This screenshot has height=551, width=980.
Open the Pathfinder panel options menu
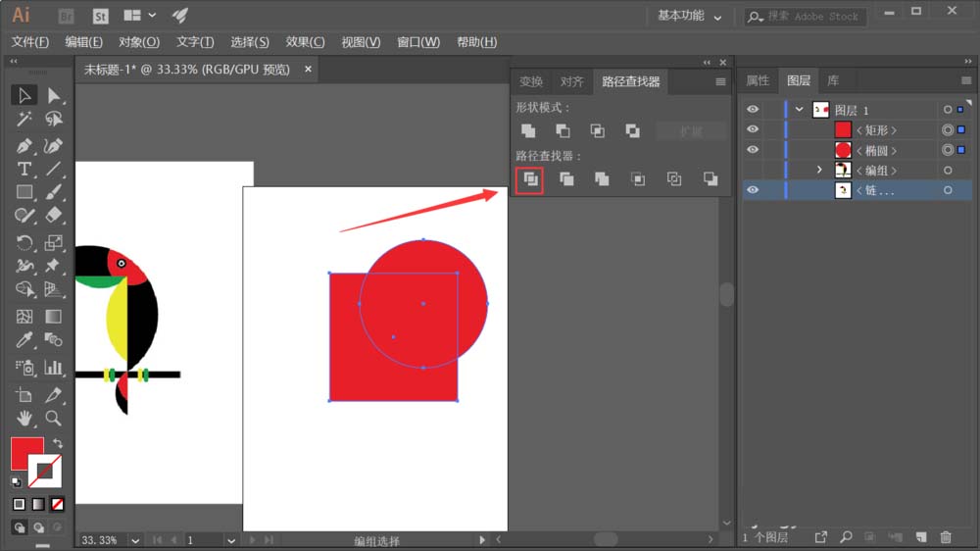[x=720, y=82]
